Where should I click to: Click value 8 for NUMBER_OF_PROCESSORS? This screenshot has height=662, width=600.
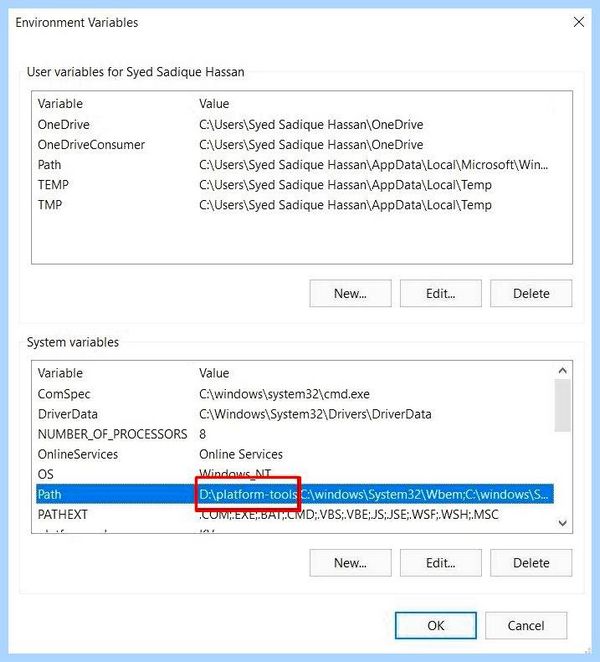click(202, 434)
